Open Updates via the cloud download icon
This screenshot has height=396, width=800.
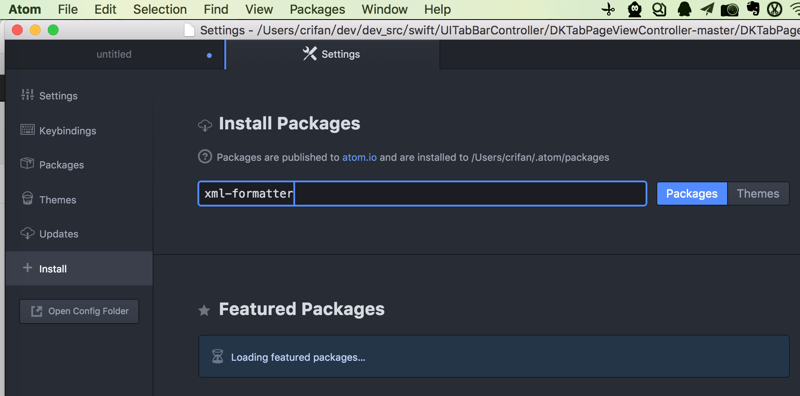(x=27, y=233)
